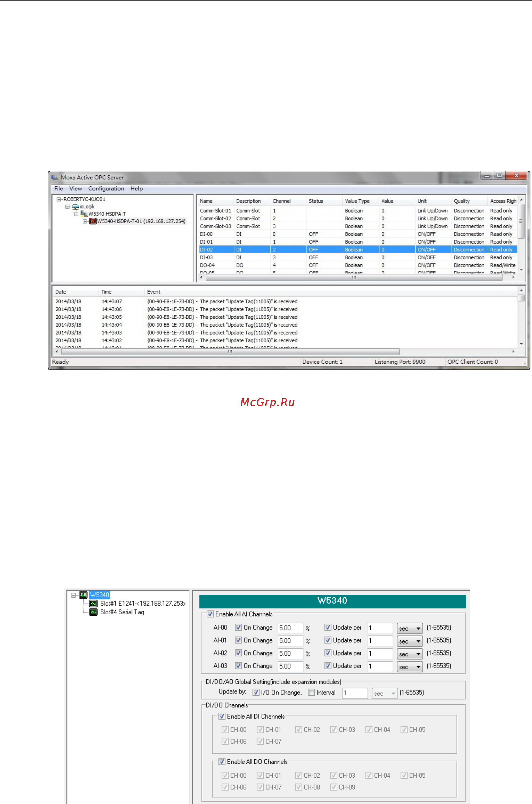Expand the W5340-HSDPA-T-01 device node

pos(85,221)
